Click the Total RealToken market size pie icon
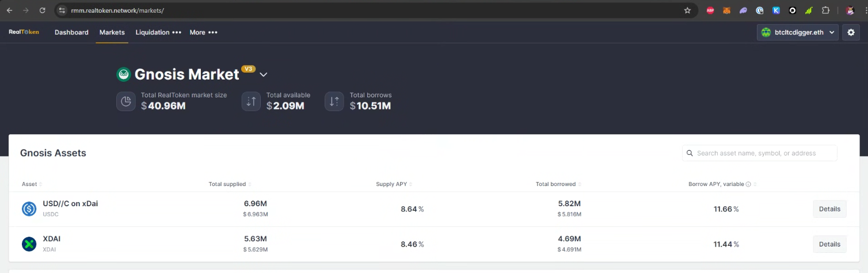 126,101
